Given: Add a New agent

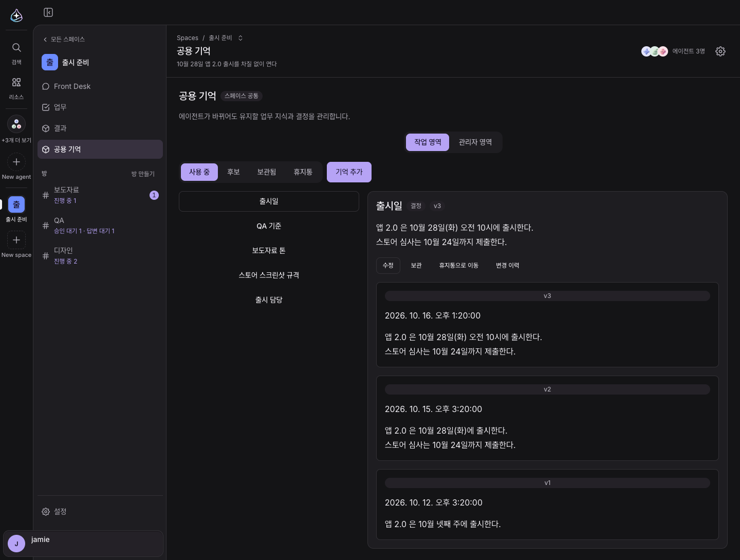Looking at the screenshot, I should 16,166.
